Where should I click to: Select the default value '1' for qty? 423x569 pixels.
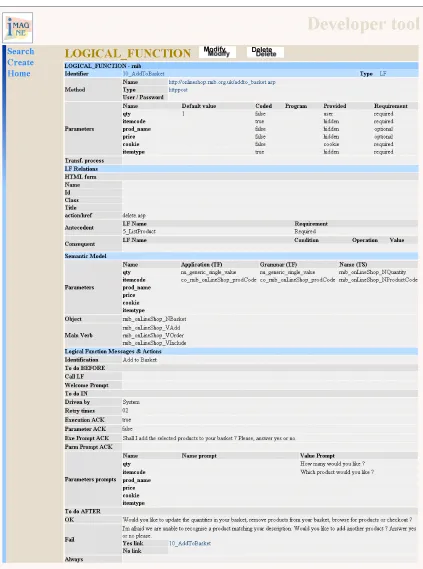(183, 114)
